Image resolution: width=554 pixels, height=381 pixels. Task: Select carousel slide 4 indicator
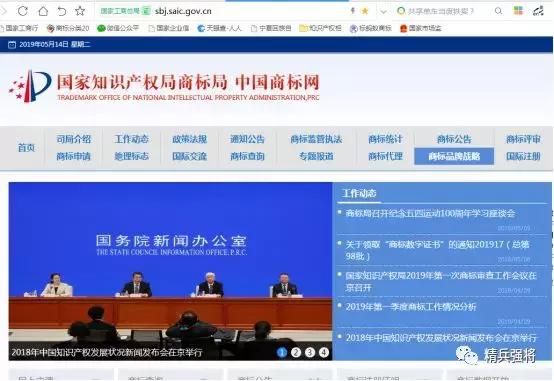[324, 352]
